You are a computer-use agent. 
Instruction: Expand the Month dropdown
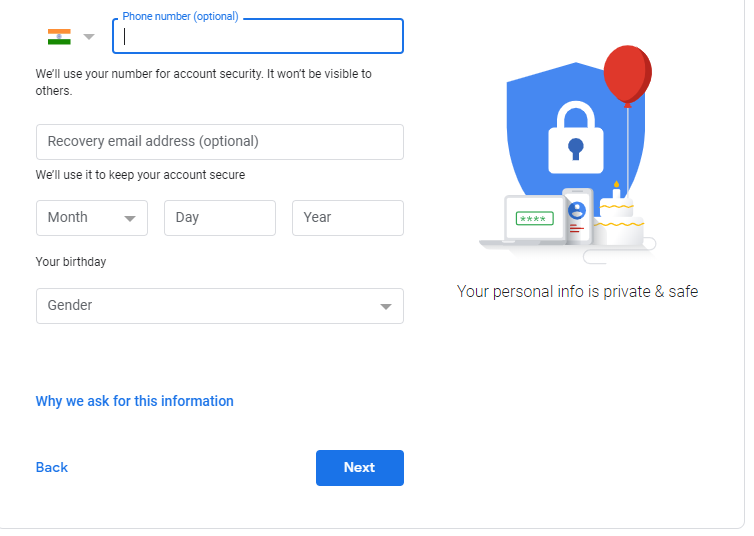[x=91, y=218]
